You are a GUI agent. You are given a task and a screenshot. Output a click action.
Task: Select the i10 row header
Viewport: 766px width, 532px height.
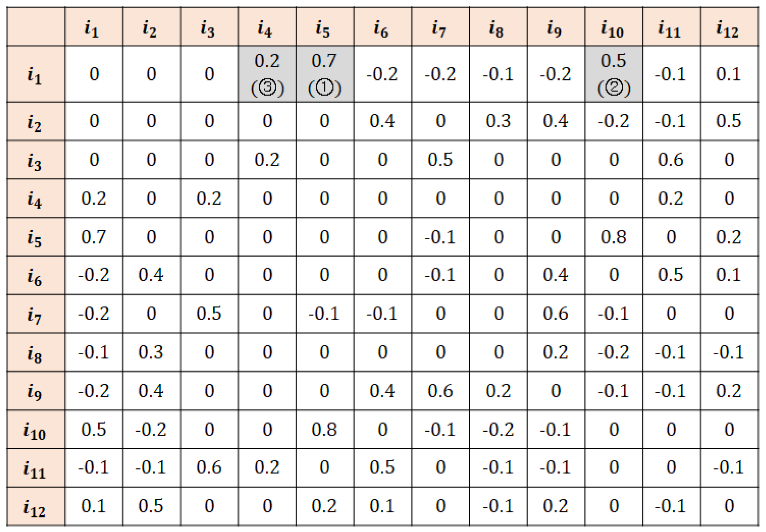tap(35, 429)
